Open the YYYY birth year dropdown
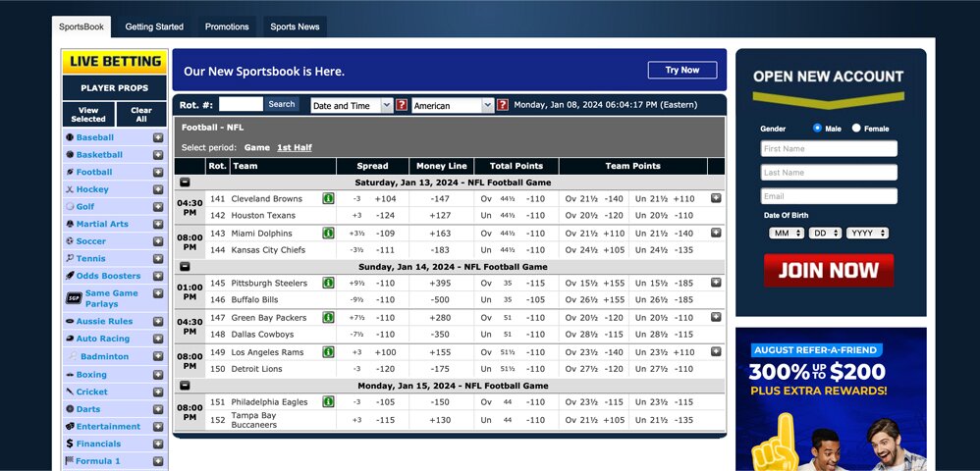The image size is (980, 471). tap(867, 233)
